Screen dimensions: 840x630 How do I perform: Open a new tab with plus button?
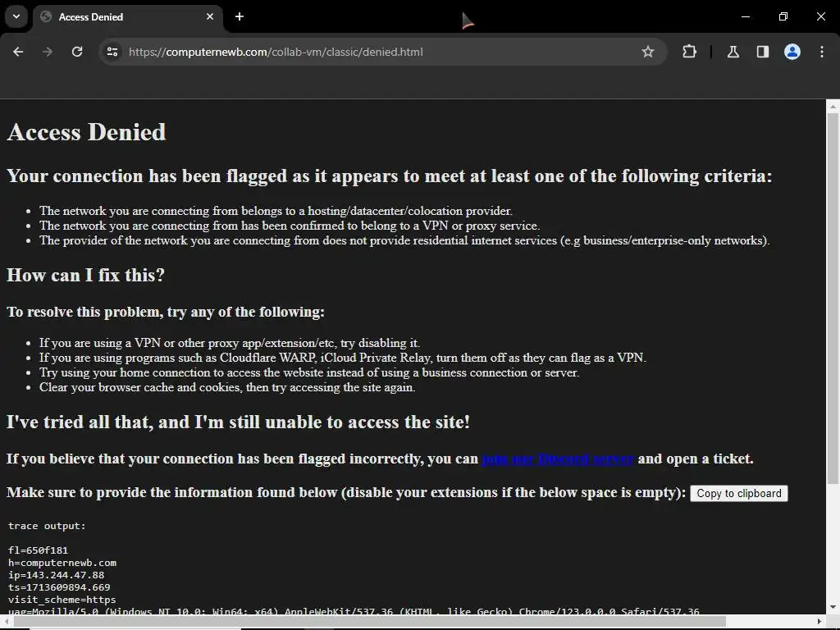coord(240,16)
